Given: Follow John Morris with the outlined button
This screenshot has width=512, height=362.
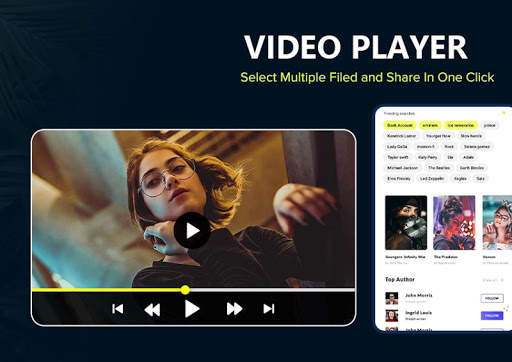Looking at the screenshot, I should (x=492, y=298).
